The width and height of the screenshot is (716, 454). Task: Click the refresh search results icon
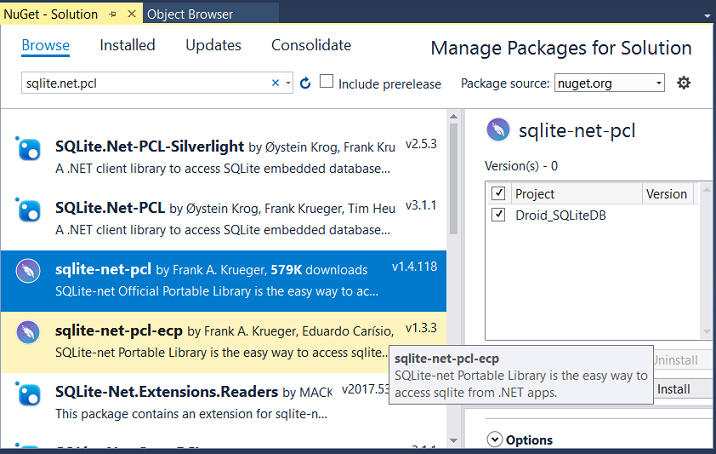pos(305,83)
